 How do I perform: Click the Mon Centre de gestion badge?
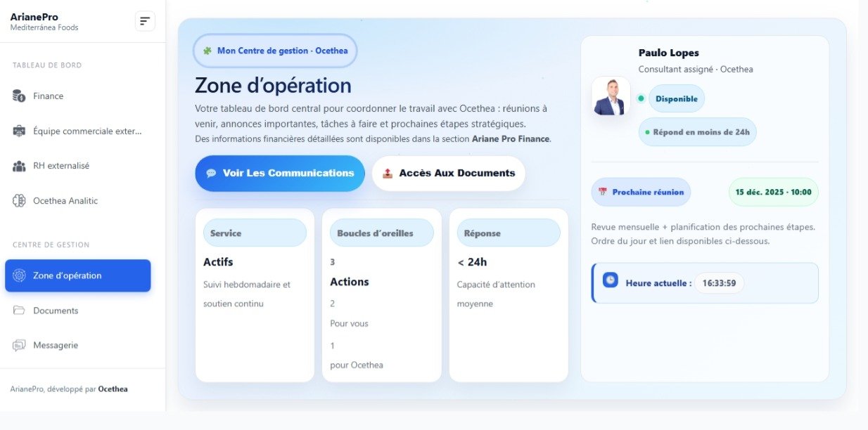(x=275, y=51)
